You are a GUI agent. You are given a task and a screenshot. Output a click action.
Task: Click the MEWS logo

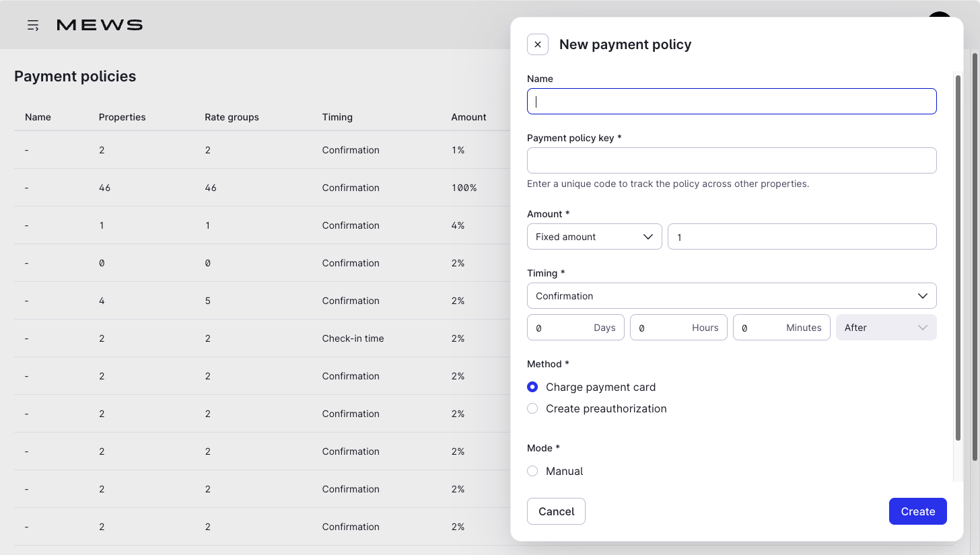[100, 25]
